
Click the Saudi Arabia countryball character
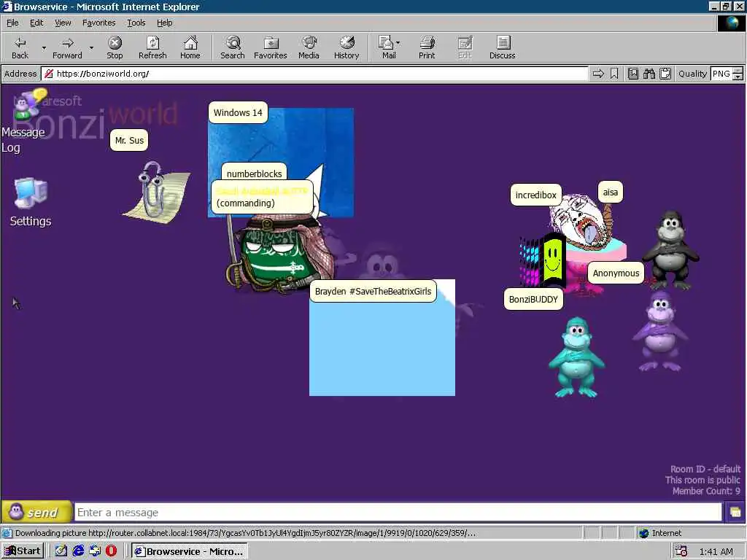[282, 253]
